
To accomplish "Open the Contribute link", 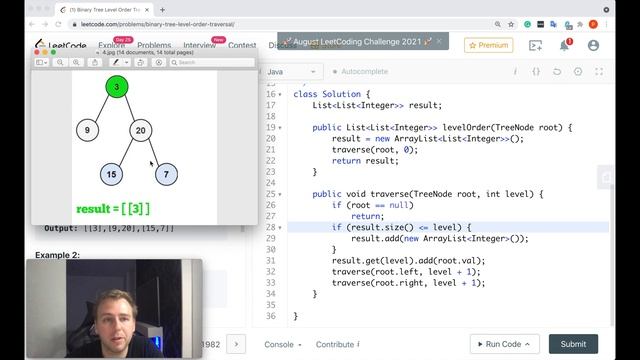I will [338, 344].
